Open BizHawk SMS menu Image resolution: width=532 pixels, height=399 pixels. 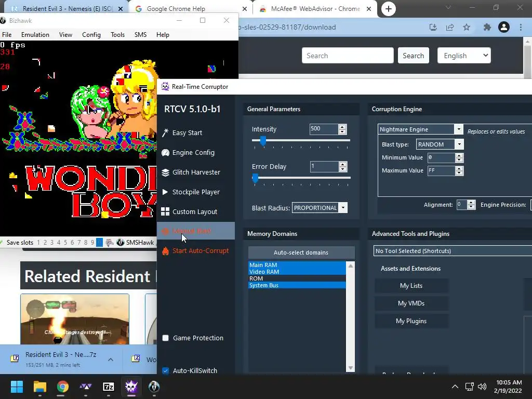coord(140,35)
